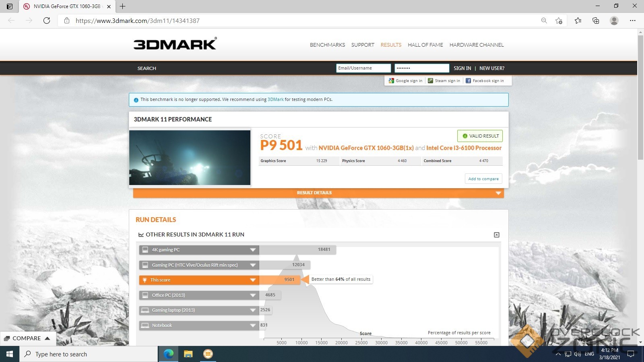Image resolution: width=644 pixels, height=362 pixels.
Task: Open the volume icon in system tray
Action: coord(578,354)
